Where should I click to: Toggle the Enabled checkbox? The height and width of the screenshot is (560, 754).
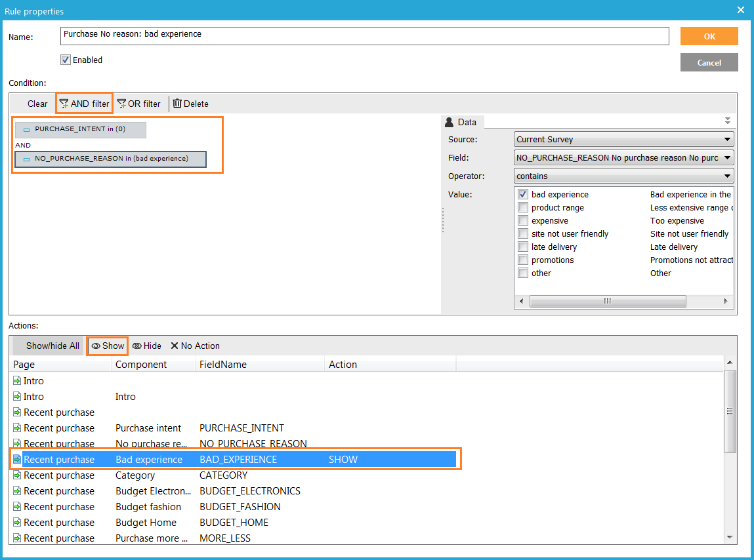point(66,60)
